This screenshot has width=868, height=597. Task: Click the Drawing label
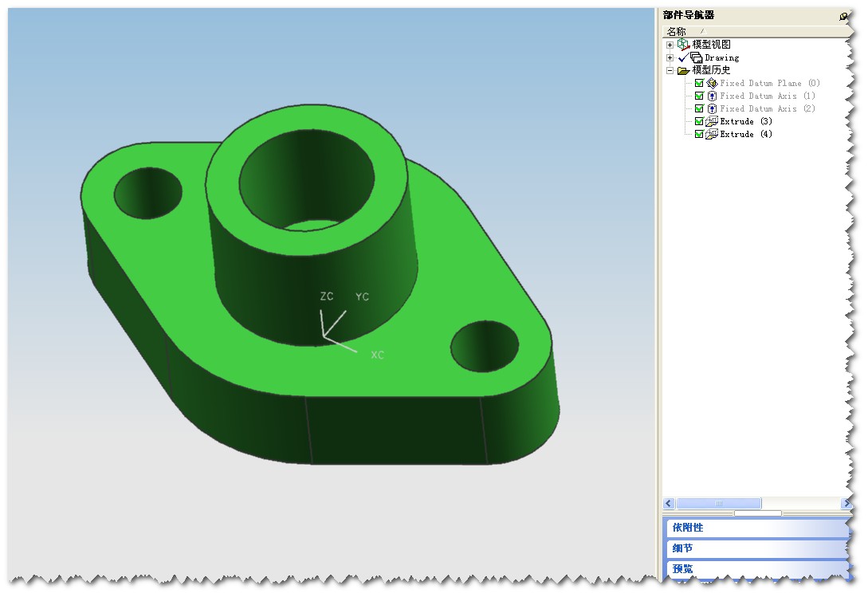(x=722, y=57)
